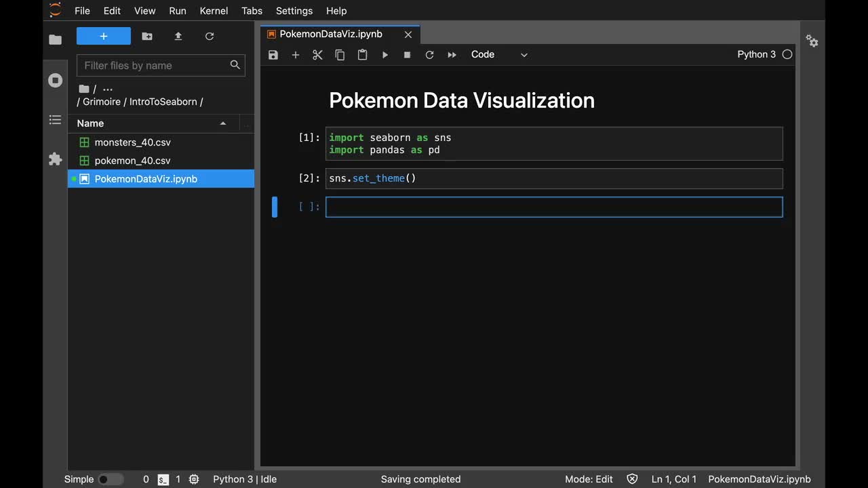This screenshot has width=868, height=488.
Task: Open the File menu
Action: click(x=82, y=11)
